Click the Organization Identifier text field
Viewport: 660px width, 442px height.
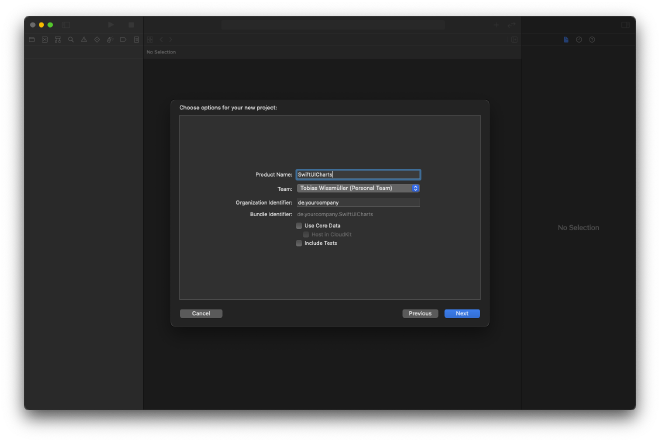[x=358, y=203]
